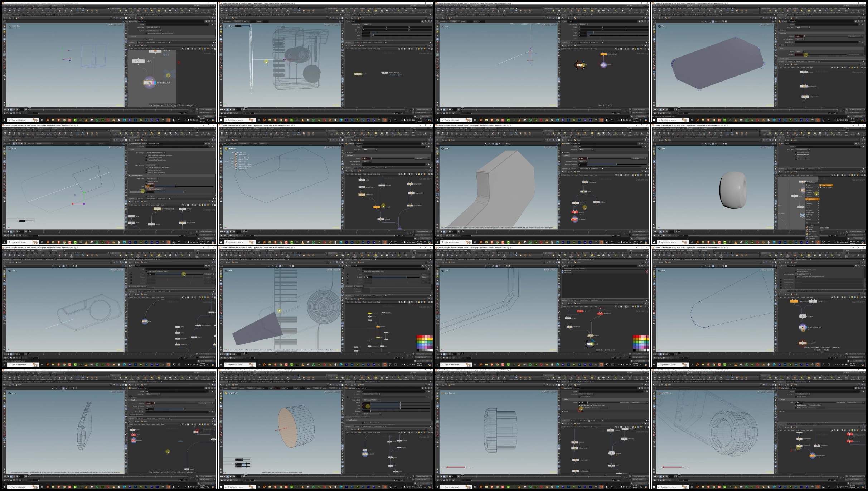This screenshot has width=868, height=491.
Task: Open Group Type dropdown in Match Size parameters
Action: (153, 27)
